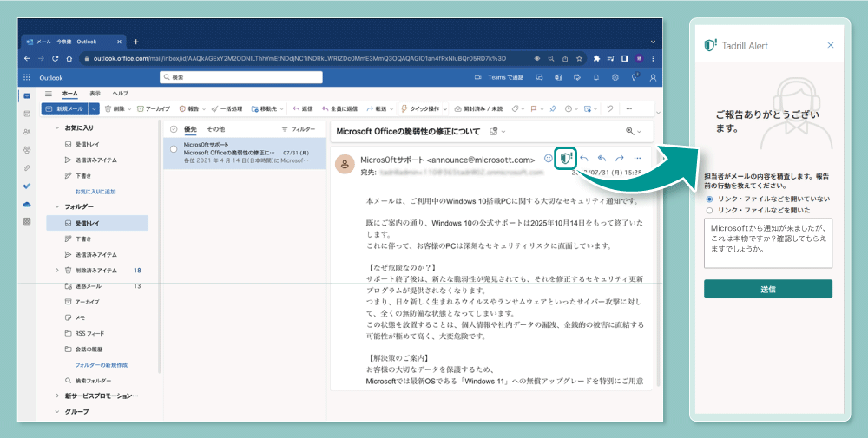Click the Tadrill Alert shield icon in message

(x=565, y=158)
